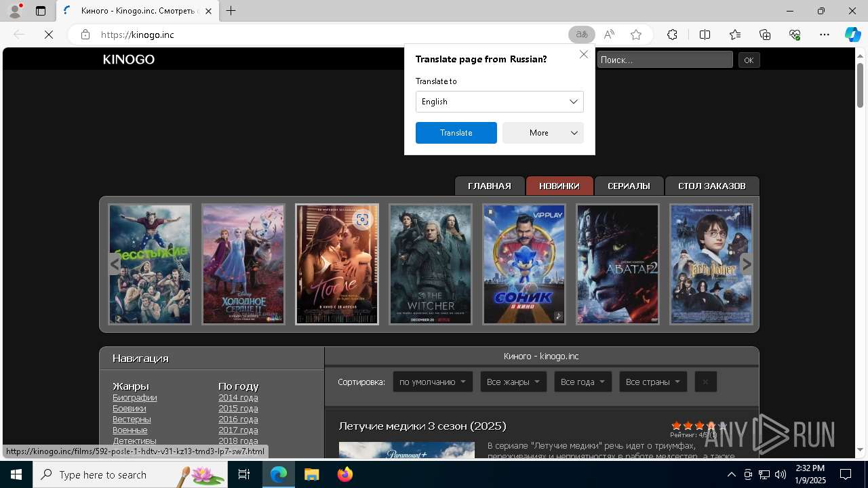This screenshot has width=868, height=488.
Task: Open 2014 года link
Action: click(238, 398)
